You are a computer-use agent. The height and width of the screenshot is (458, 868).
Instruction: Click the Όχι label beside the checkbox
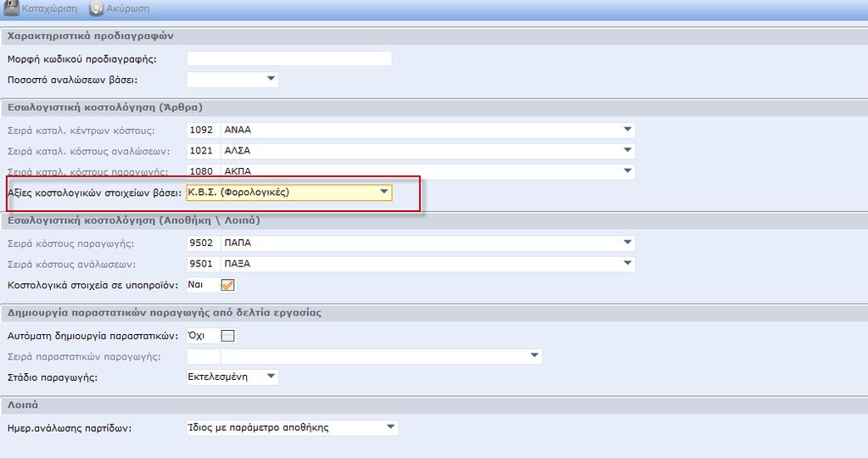[x=196, y=335]
